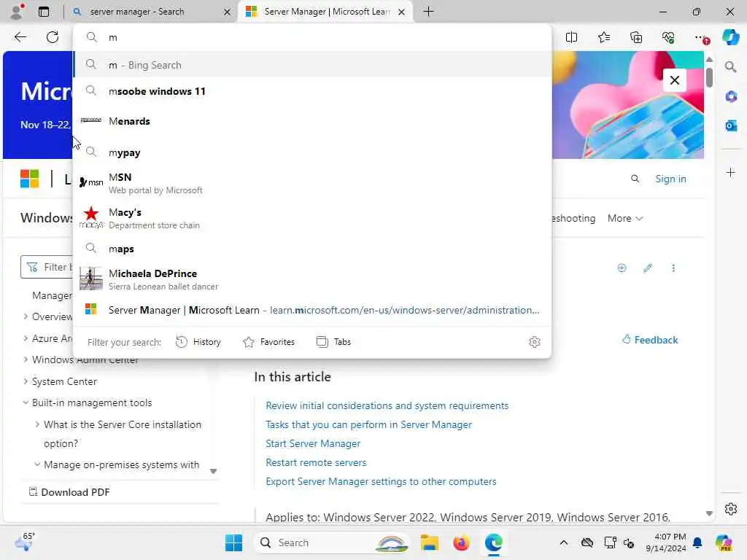Click the sidebar plus customize icon

pos(730,172)
